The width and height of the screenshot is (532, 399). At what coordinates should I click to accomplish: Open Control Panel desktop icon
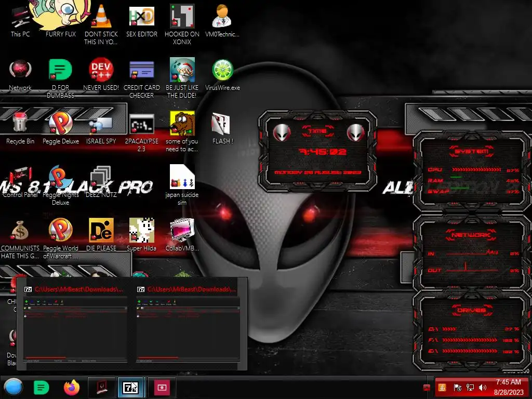click(20, 182)
